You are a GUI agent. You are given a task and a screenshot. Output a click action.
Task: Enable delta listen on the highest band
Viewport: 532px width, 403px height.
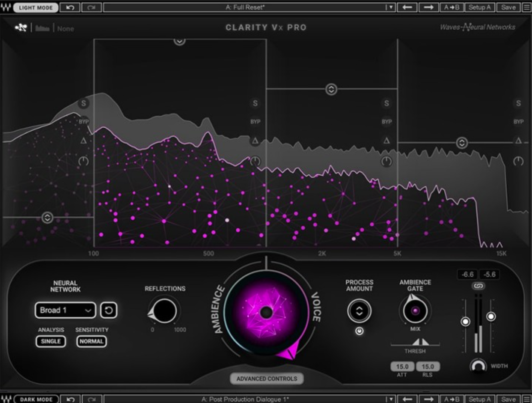coord(518,141)
